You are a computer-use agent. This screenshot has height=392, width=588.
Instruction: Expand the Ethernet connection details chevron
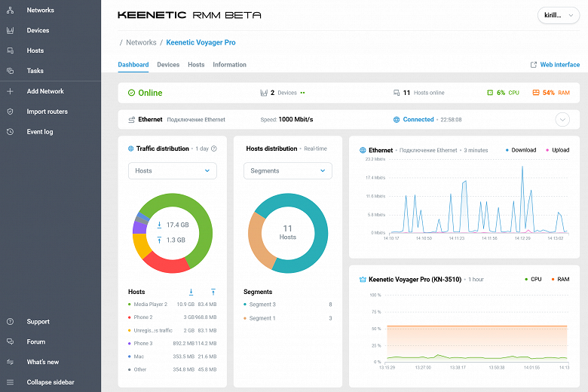coord(562,119)
